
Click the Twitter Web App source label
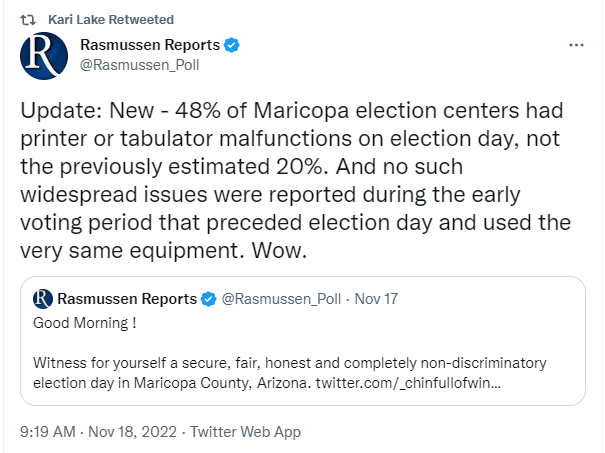[245, 432]
